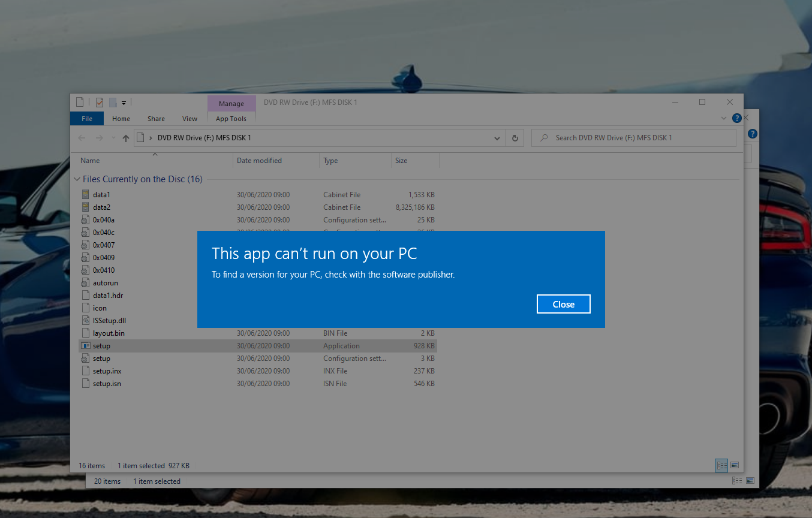Switch to Details view in status bar
This screenshot has width=812, height=518.
click(x=721, y=465)
